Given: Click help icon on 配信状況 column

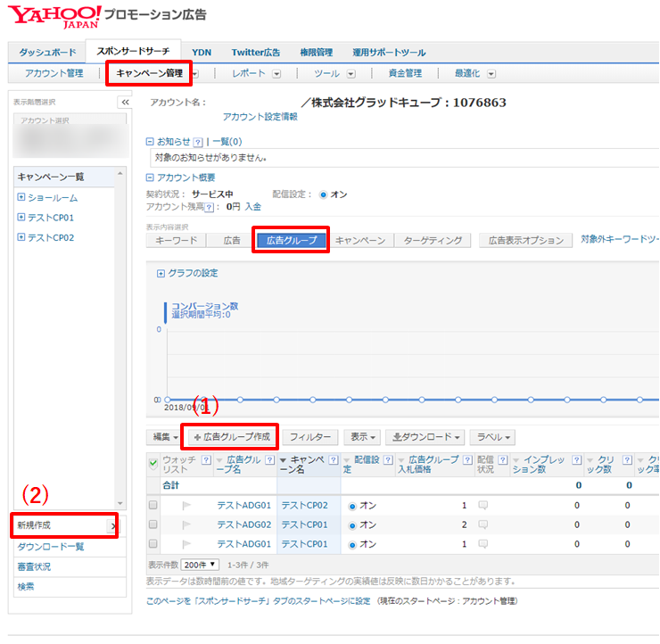Looking at the screenshot, I should coord(502,460).
